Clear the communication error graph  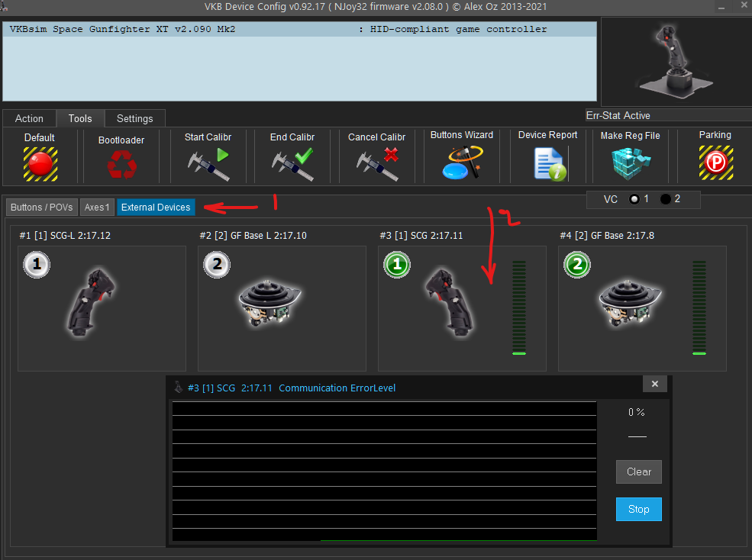tap(638, 471)
